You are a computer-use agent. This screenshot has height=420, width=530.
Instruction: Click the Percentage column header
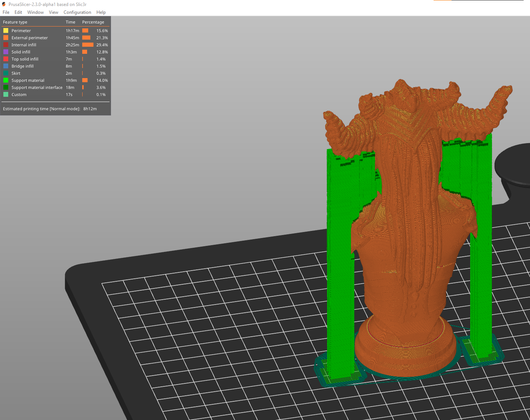pos(93,22)
